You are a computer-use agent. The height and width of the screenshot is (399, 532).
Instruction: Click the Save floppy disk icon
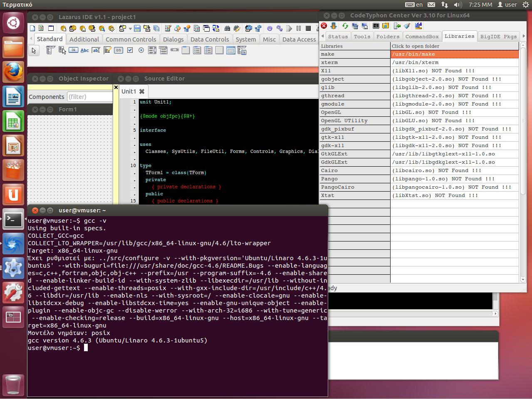[x=137, y=28]
